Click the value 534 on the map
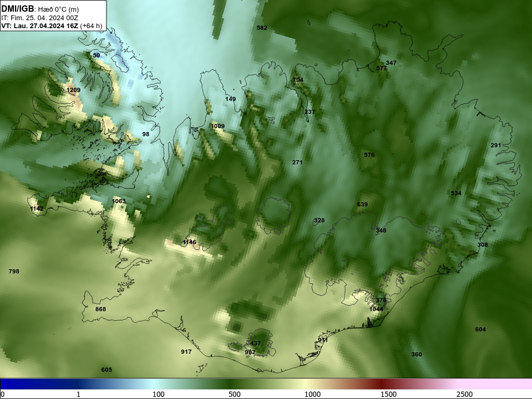Viewport: 532px width, 399px height. (x=456, y=194)
